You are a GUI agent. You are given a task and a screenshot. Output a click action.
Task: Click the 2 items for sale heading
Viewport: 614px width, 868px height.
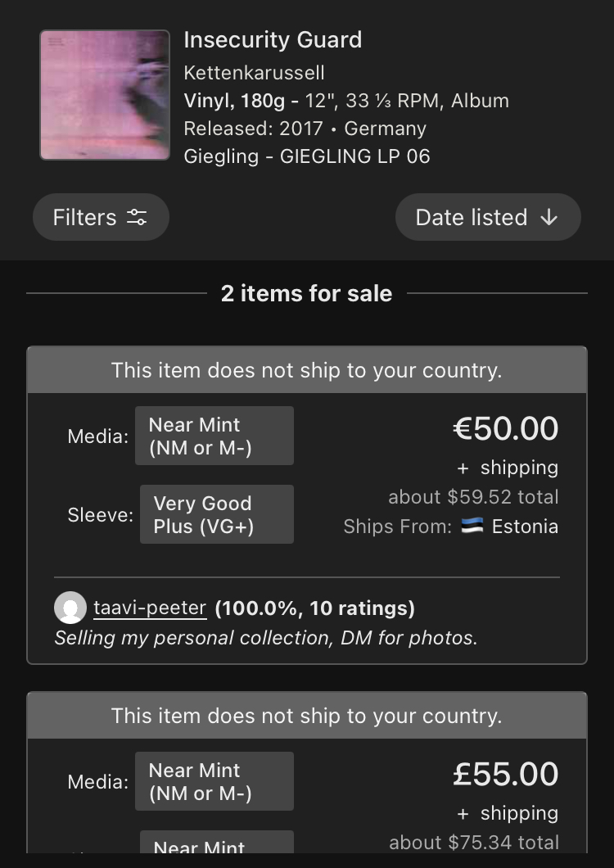(307, 293)
